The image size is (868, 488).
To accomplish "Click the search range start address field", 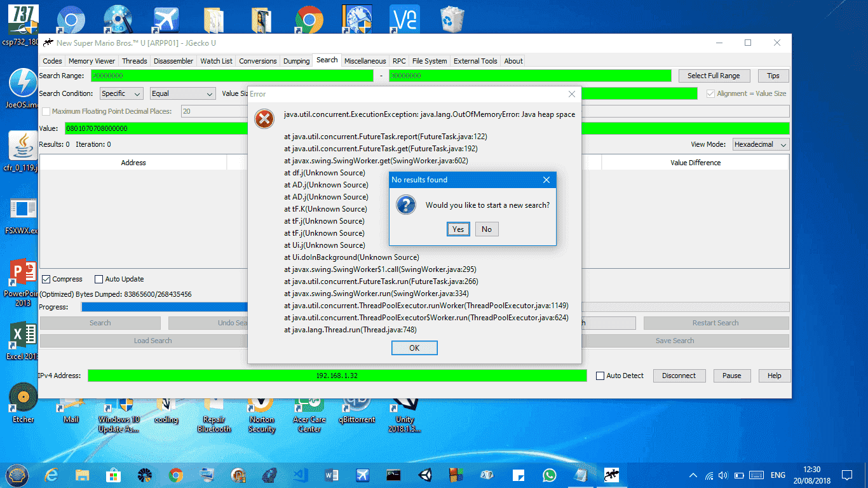I will [x=232, y=76].
